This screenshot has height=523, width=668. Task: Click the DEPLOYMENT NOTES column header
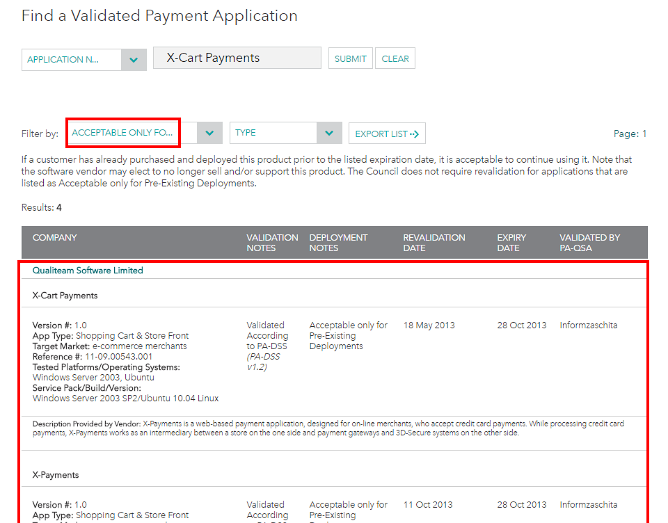coord(338,243)
